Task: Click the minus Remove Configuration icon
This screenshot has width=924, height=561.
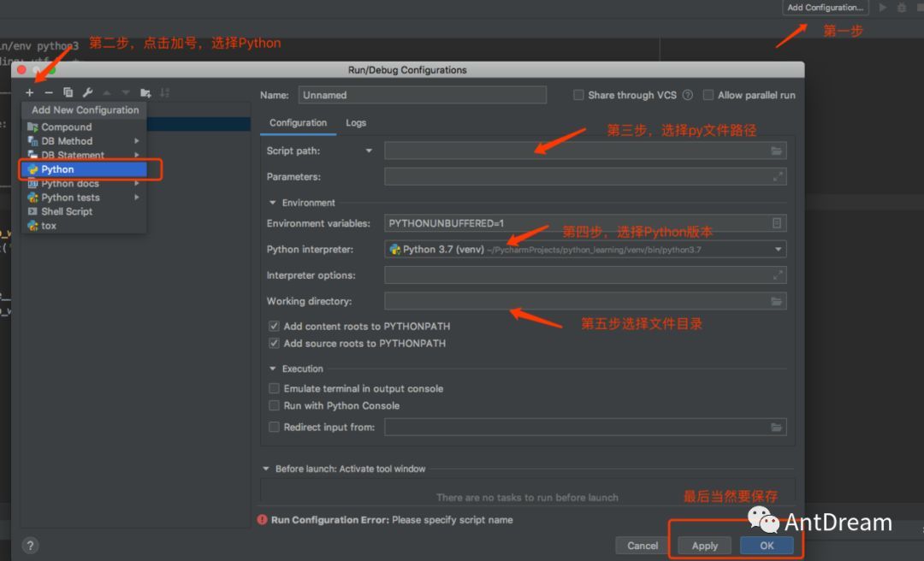Action: point(49,92)
